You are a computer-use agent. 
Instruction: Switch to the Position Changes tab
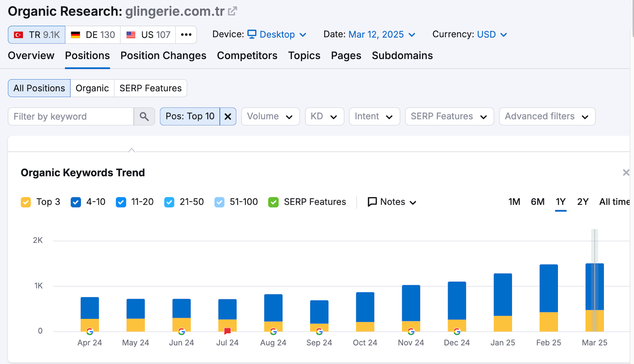163,56
